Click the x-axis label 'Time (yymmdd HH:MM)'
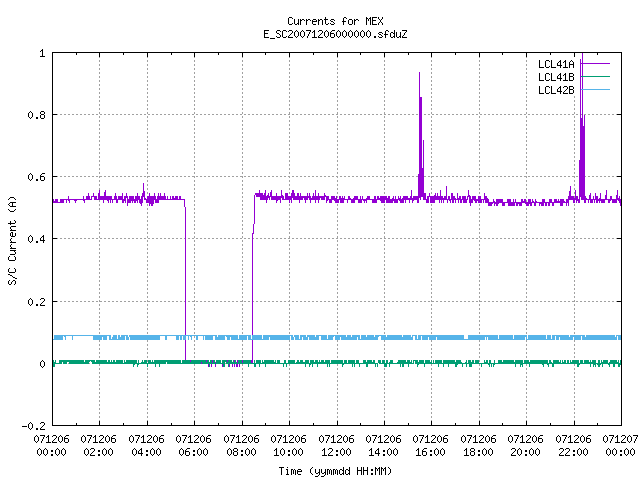Screen dimensions: 640x480 point(335,471)
